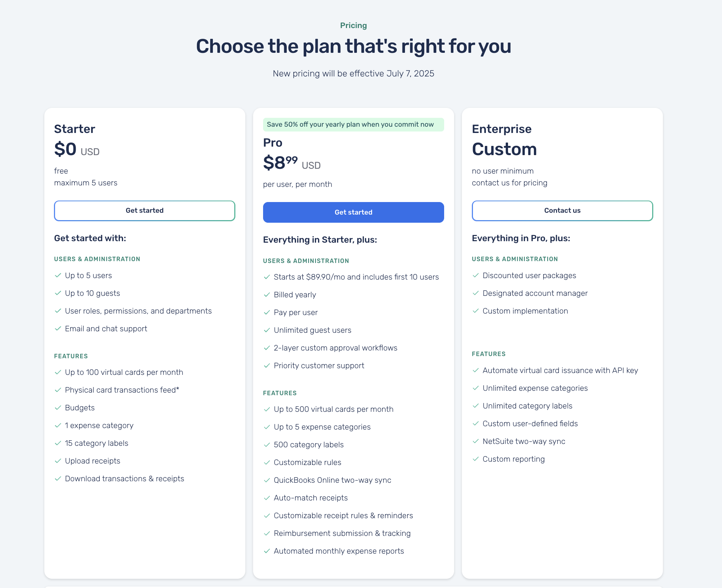Click the checkmark next to NetSuite two-way sync

[476, 441]
